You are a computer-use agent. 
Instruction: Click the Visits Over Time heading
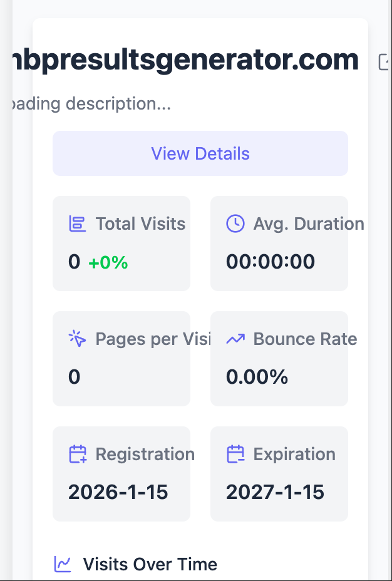(150, 564)
